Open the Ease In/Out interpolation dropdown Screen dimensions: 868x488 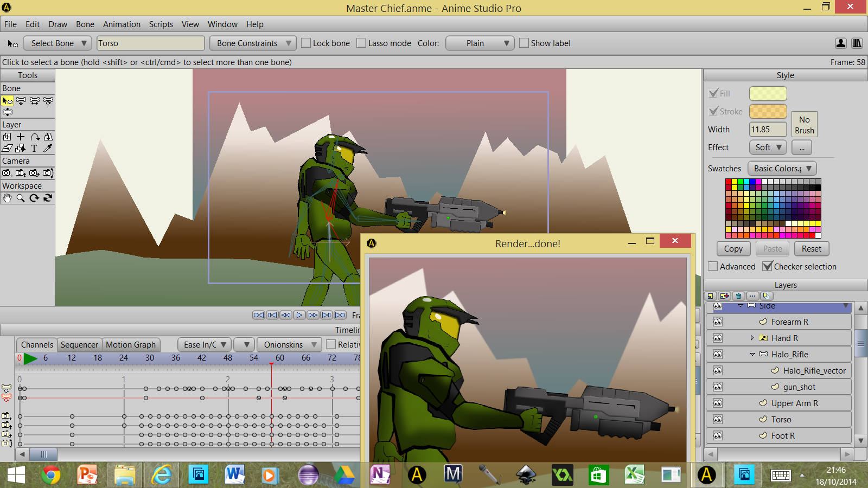click(204, 345)
